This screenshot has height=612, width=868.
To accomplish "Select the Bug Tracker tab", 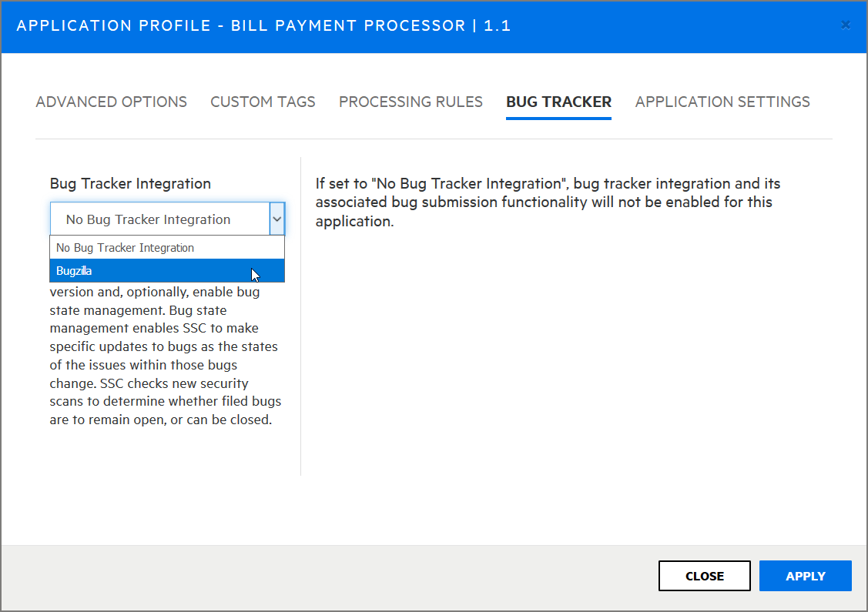I will coord(558,102).
